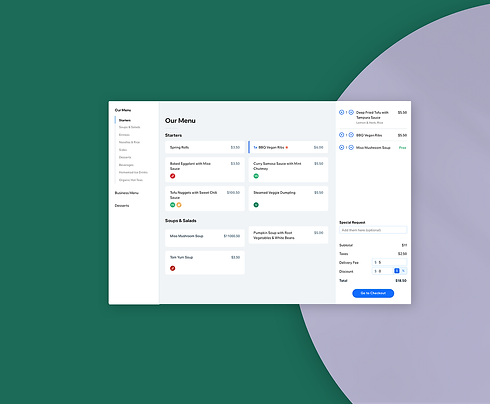Increase quantity of BBQ Vegan Ribs in cart
This screenshot has width=490, height=404.
341,135
